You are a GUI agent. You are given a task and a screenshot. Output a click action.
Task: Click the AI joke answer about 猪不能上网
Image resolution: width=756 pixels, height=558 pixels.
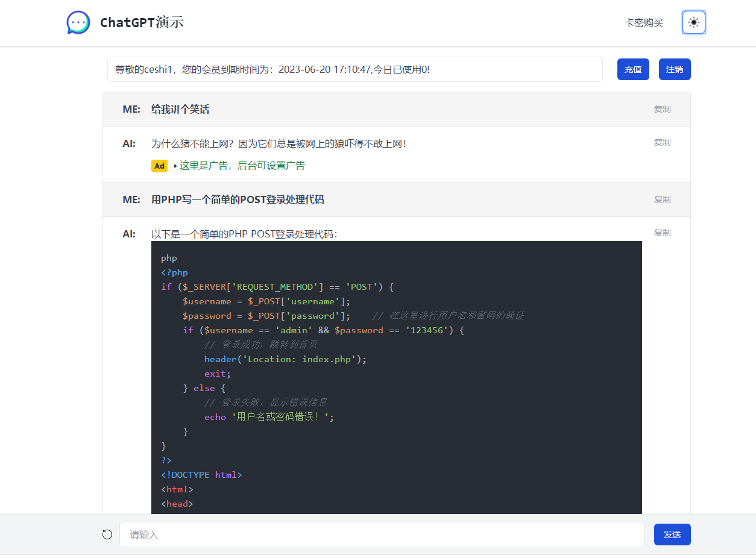(279, 143)
